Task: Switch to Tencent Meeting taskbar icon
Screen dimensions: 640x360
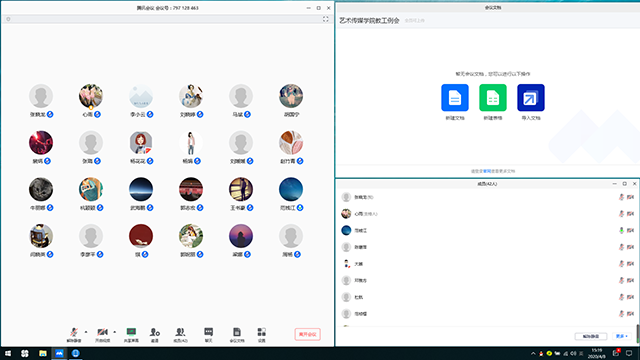Action: (59, 353)
